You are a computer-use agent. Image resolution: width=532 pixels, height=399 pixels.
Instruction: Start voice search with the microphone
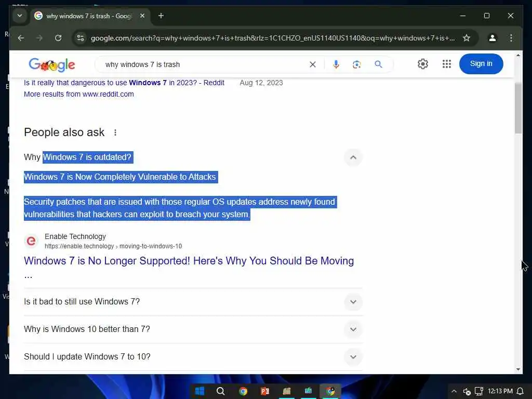coord(336,64)
